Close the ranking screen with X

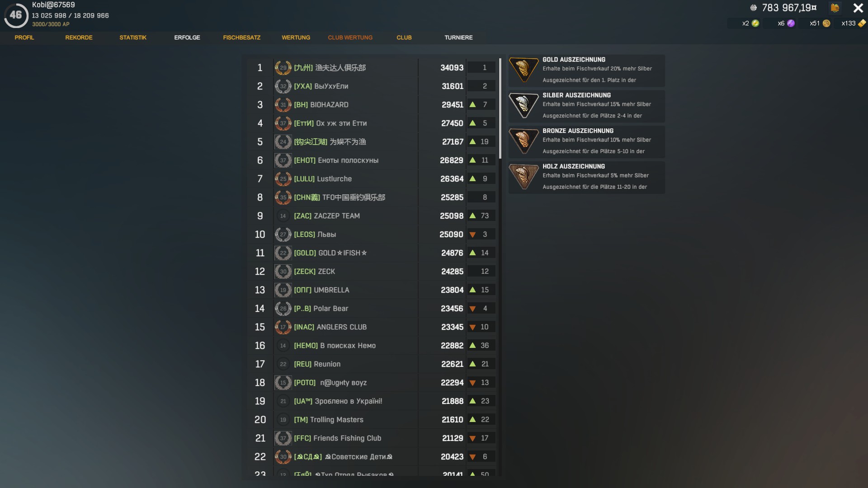click(x=858, y=8)
